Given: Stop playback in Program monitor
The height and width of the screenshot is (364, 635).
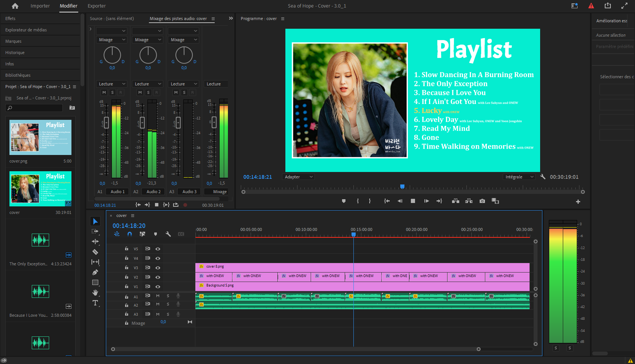Looking at the screenshot, I should pyautogui.click(x=413, y=201).
